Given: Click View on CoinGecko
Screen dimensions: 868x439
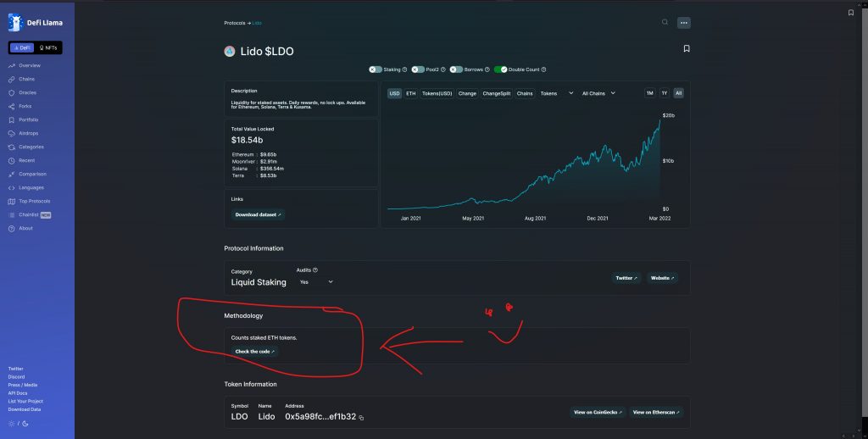Looking at the screenshot, I should (598, 413).
